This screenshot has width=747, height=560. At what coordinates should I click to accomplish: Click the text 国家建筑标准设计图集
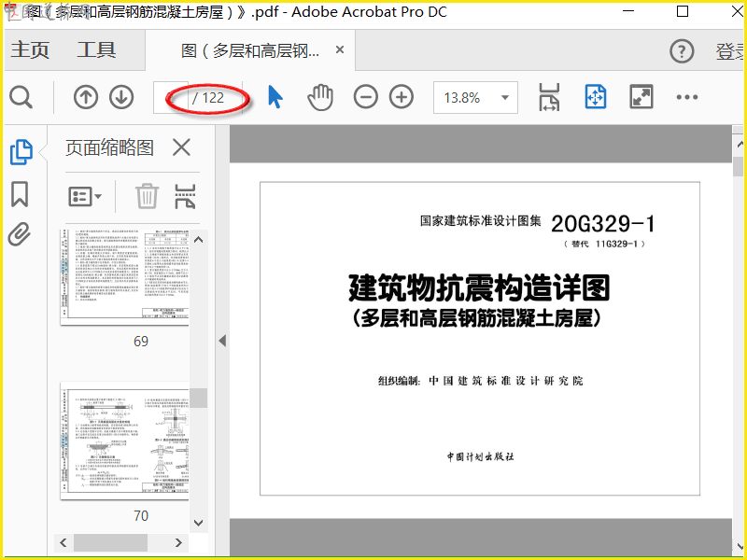click(x=481, y=221)
